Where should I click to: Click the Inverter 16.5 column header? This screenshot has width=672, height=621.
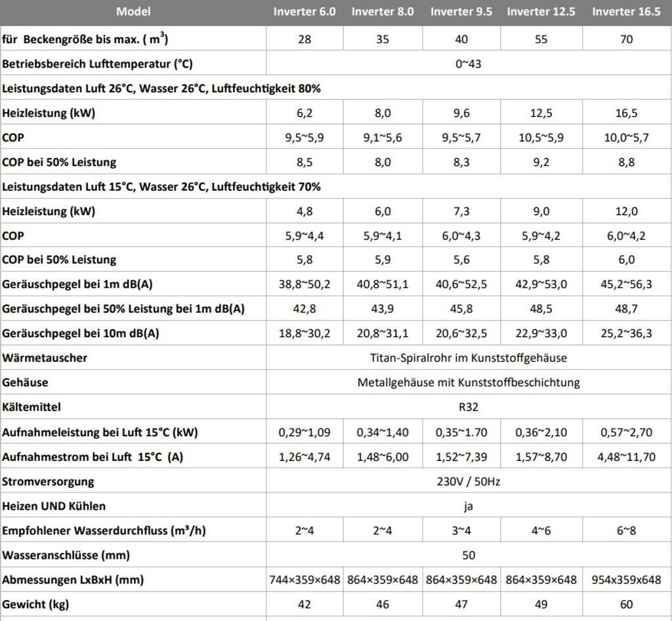[626, 12]
